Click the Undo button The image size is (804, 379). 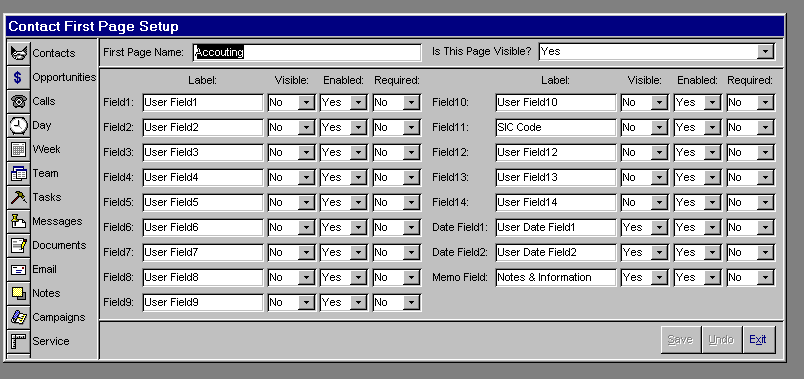tap(721, 340)
